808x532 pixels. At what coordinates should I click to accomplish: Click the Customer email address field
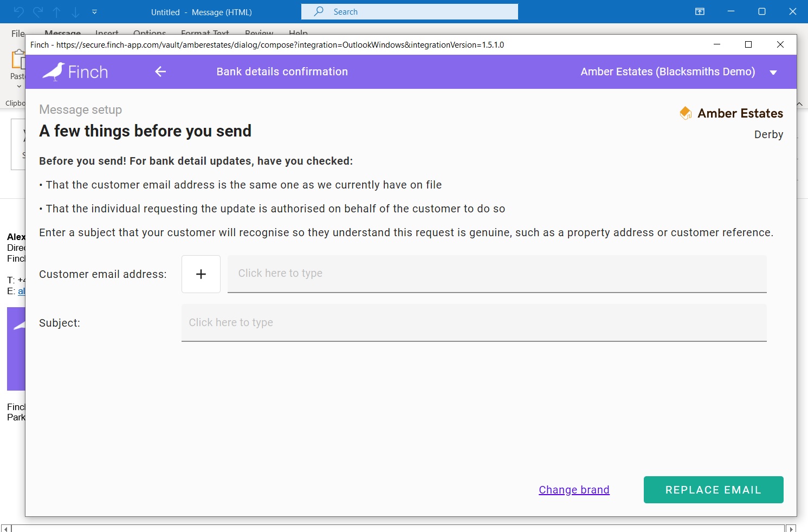[497, 274]
